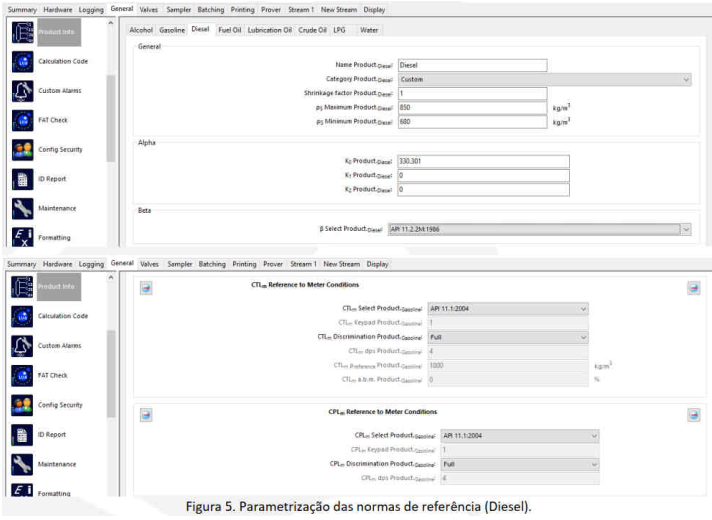Open Formatting icon in the Diesel window sidebar
Viewport: 712px width, 520px height.
[23, 237]
